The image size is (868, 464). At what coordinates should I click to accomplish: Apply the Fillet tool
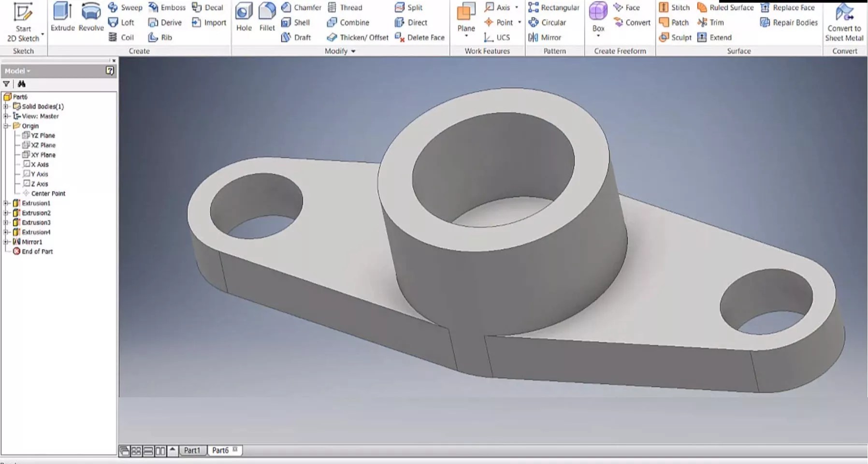(x=267, y=17)
